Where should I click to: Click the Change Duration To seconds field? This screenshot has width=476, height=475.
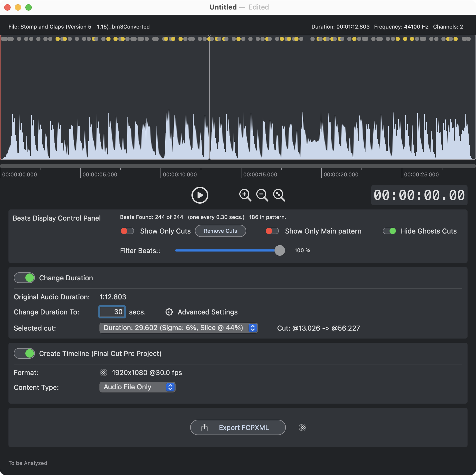coord(112,312)
